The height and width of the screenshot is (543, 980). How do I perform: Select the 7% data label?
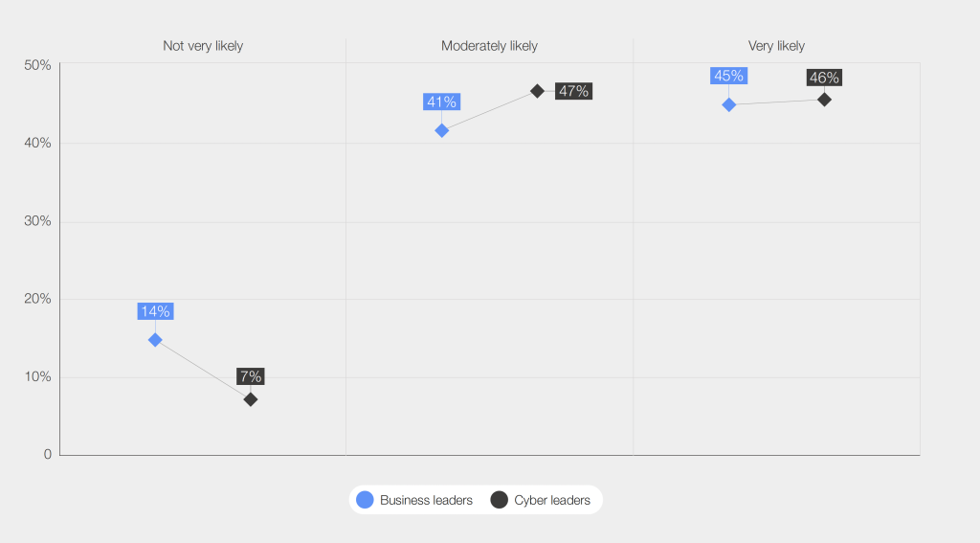pos(250,376)
